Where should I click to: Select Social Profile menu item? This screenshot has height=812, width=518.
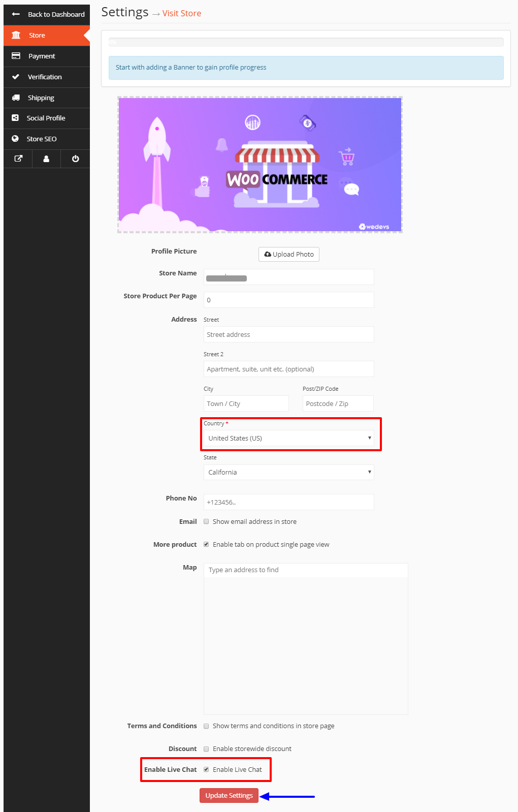[47, 118]
